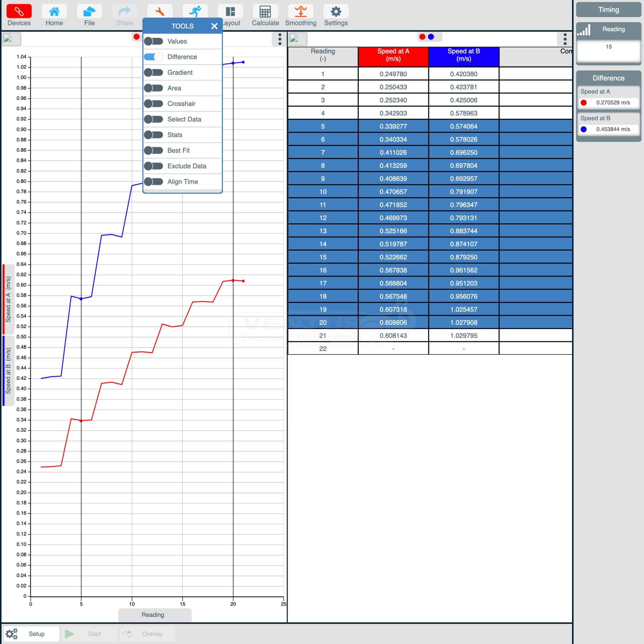Open the File cloud folder icon

coord(89,12)
